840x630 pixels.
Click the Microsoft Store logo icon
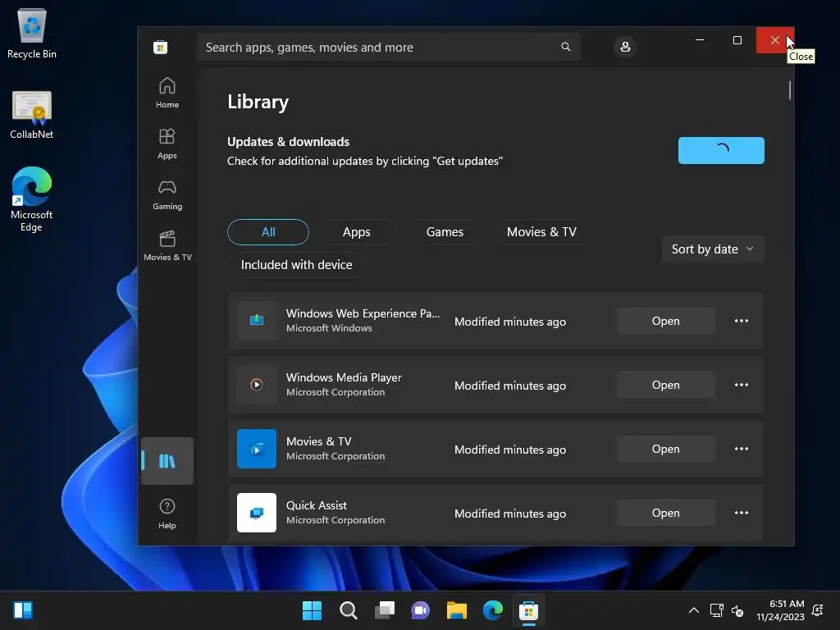[160, 47]
